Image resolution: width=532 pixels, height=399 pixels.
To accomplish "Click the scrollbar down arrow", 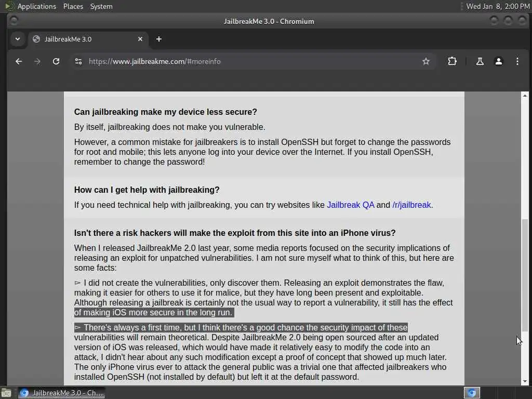I will click(525, 381).
